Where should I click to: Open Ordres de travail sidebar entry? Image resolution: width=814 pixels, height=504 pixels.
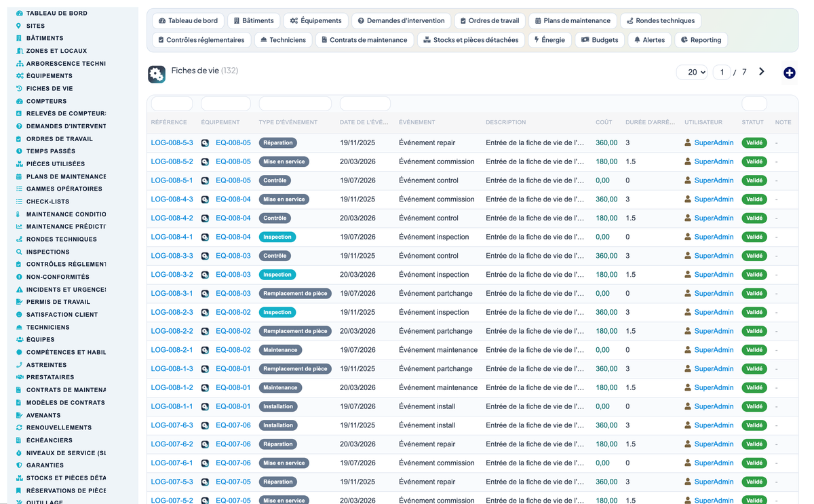60,138
